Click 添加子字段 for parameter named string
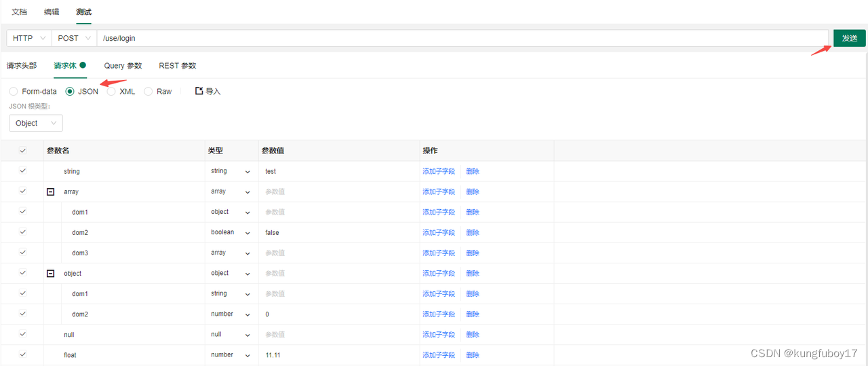Viewport: 868px width, 366px height. [x=439, y=171]
